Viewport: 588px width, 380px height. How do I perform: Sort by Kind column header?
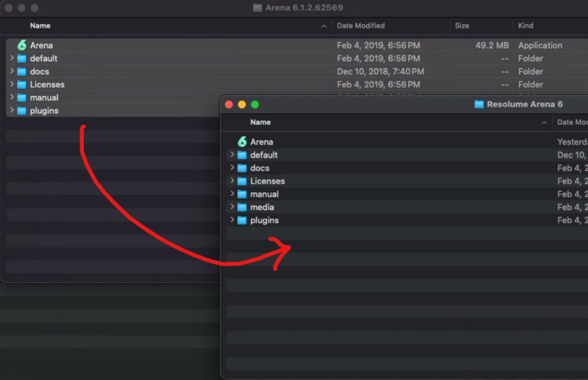525,26
